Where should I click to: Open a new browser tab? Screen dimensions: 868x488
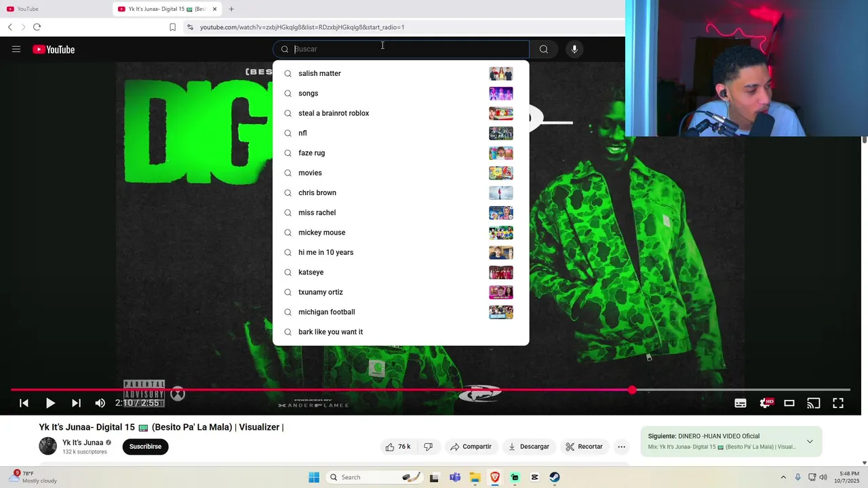pyautogui.click(x=231, y=9)
